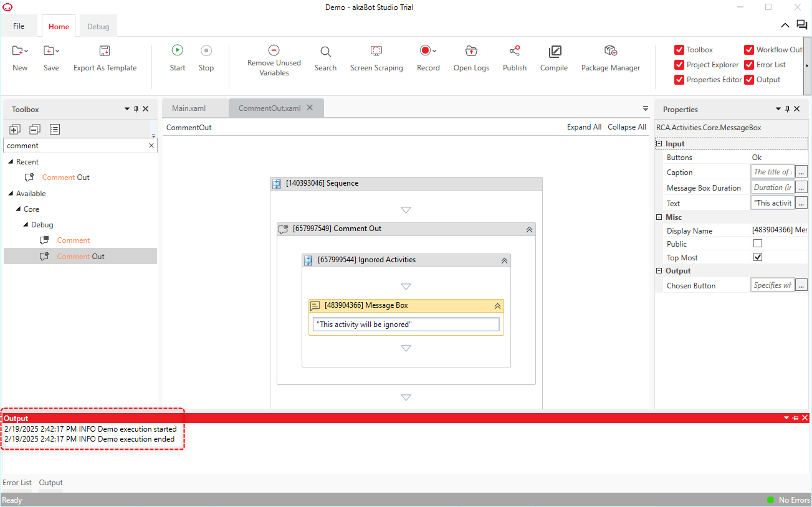812x507 pixels.
Task: Open the document tab list dropdown
Action: [646, 108]
